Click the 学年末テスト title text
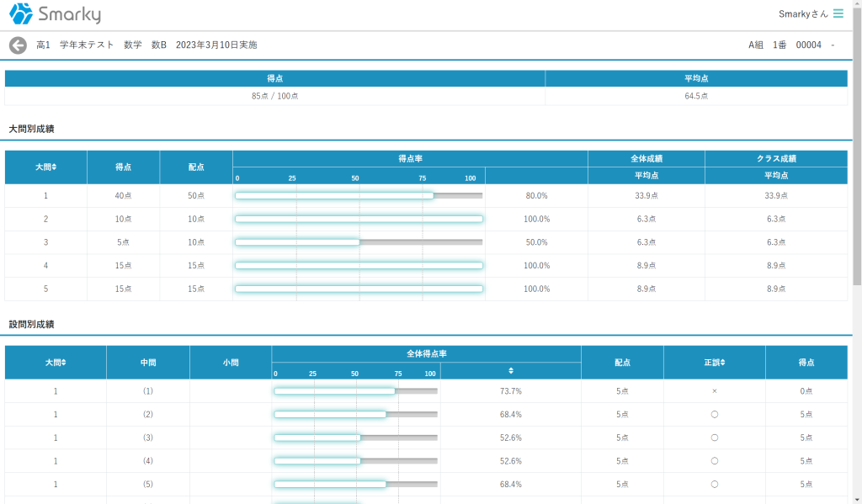Image resolution: width=862 pixels, height=504 pixels. [87, 45]
